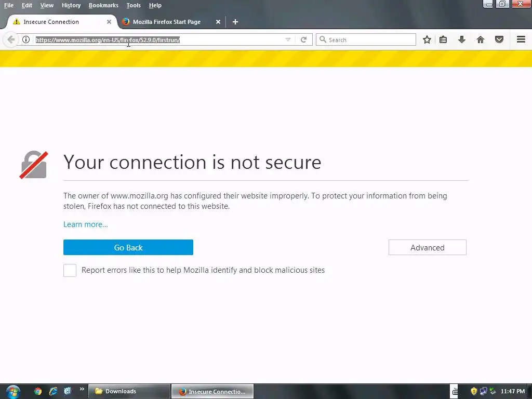This screenshot has width=532, height=399.
Task: Expand quick launch overflow chevron
Action: pos(82,389)
